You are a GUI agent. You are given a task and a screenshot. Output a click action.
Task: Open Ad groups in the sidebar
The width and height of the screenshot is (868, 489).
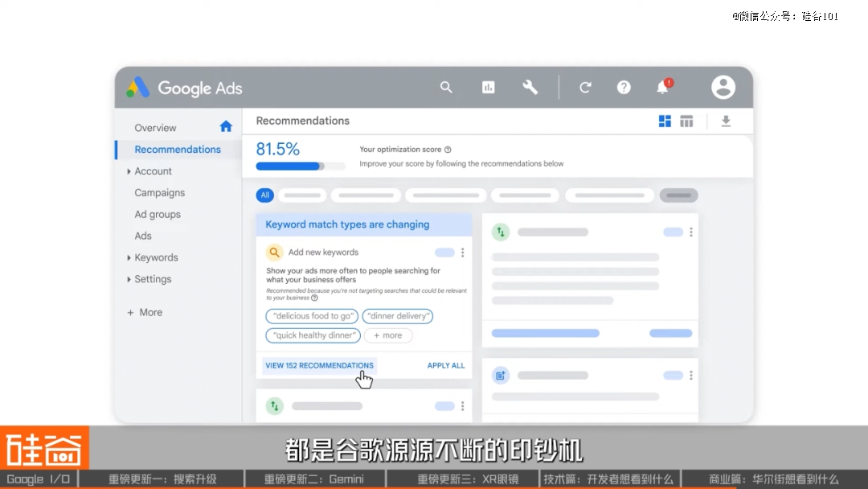(158, 214)
